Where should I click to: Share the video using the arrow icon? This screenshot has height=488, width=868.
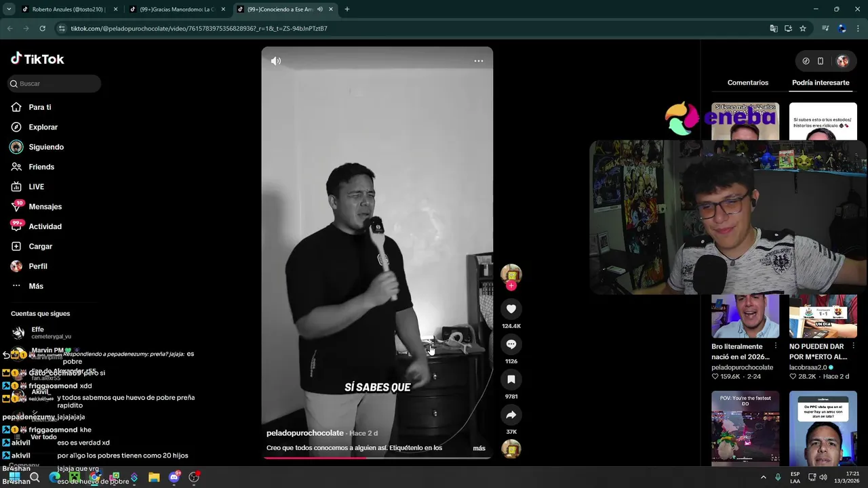[x=511, y=415]
